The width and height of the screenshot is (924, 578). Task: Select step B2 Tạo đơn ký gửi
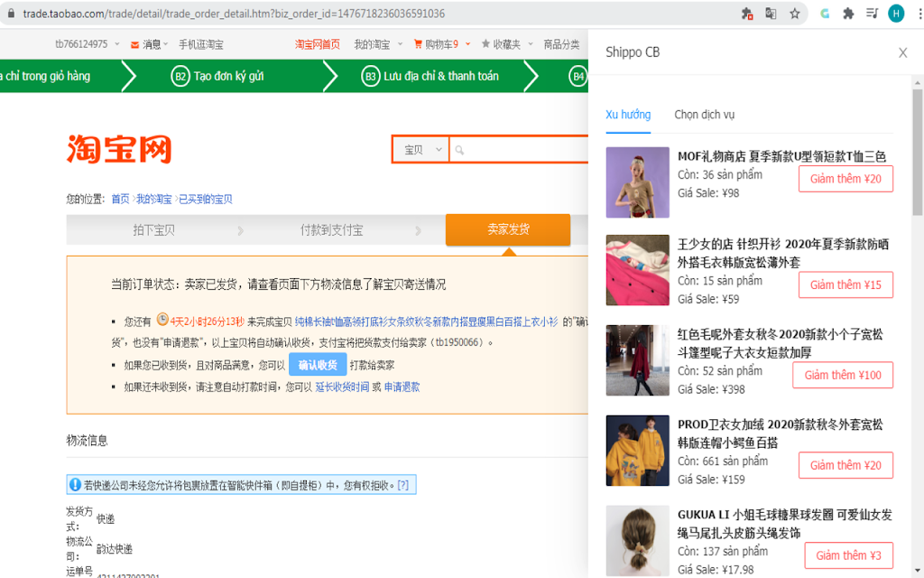coord(217,76)
